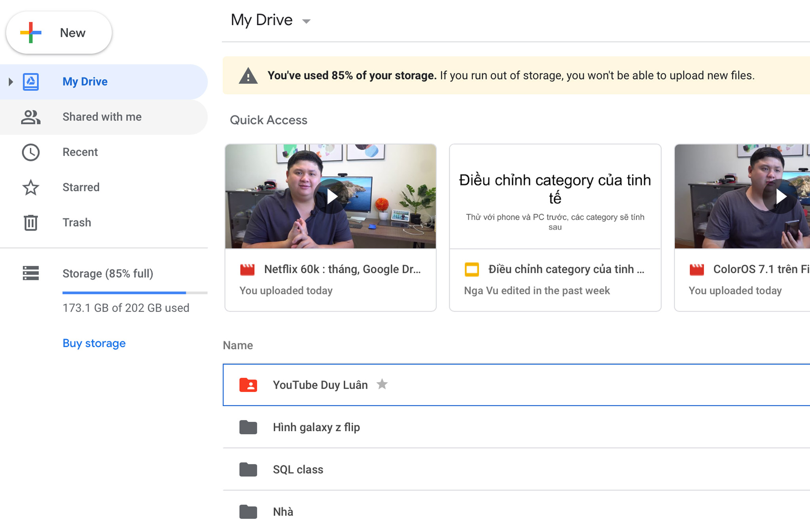Select the SQL class folder row

tap(298, 470)
